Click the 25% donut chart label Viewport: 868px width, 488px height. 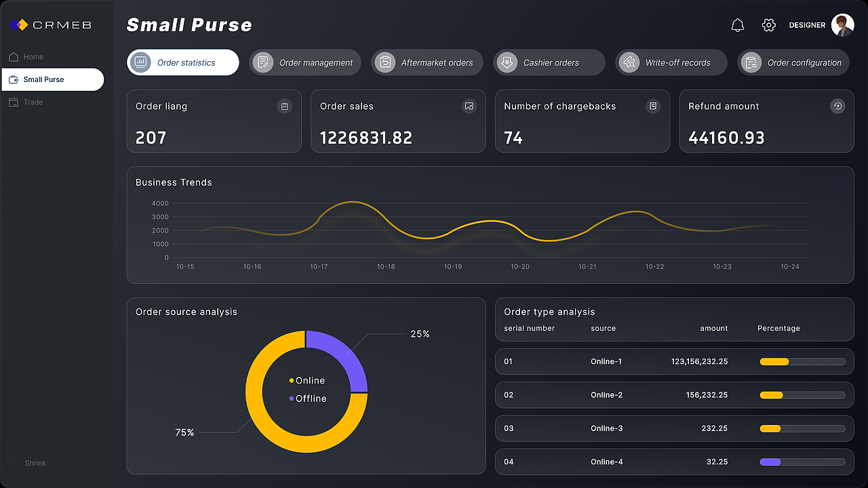tap(420, 334)
